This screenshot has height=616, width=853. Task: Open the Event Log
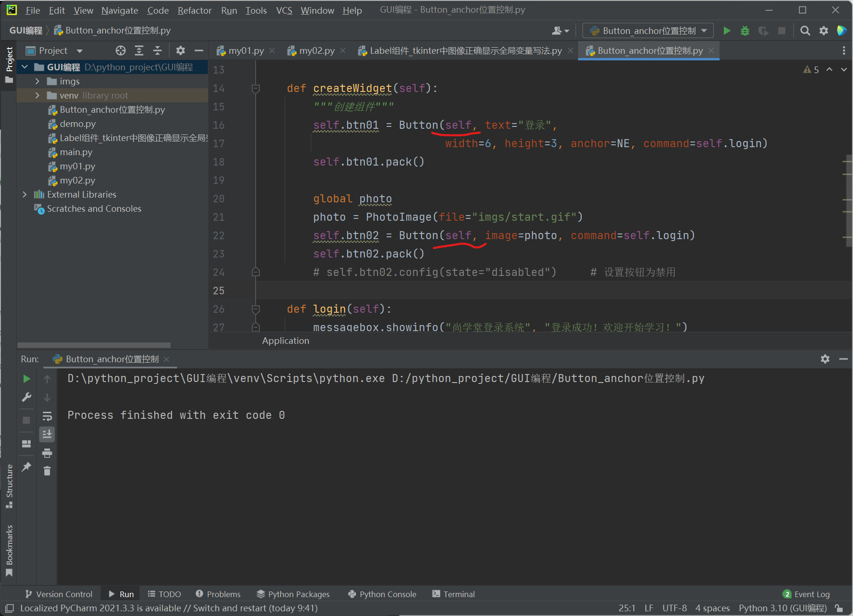(806, 594)
